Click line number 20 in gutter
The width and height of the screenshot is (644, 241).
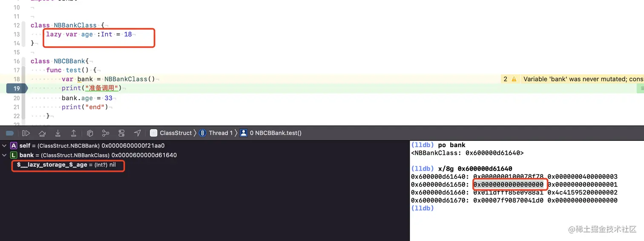click(x=17, y=98)
